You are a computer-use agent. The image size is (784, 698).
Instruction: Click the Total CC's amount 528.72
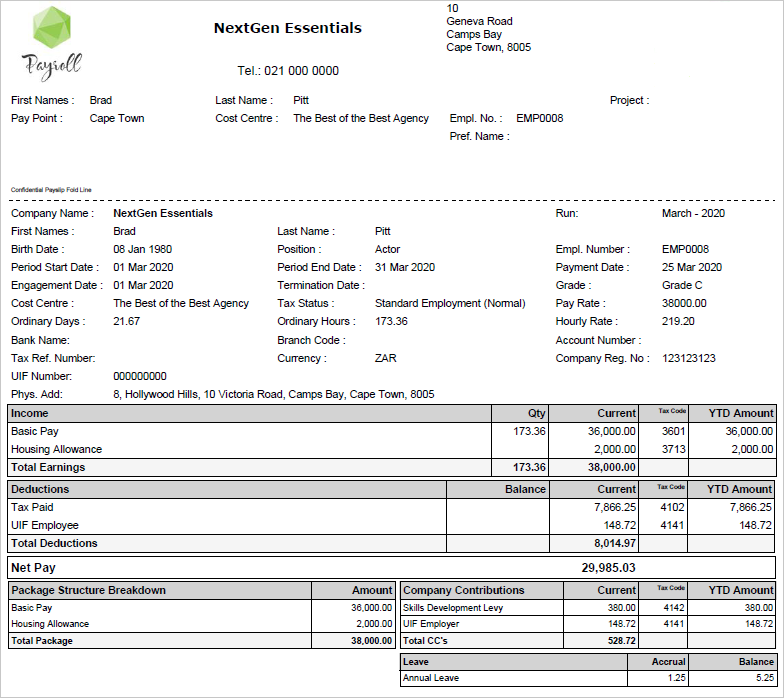(x=622, y=640)
